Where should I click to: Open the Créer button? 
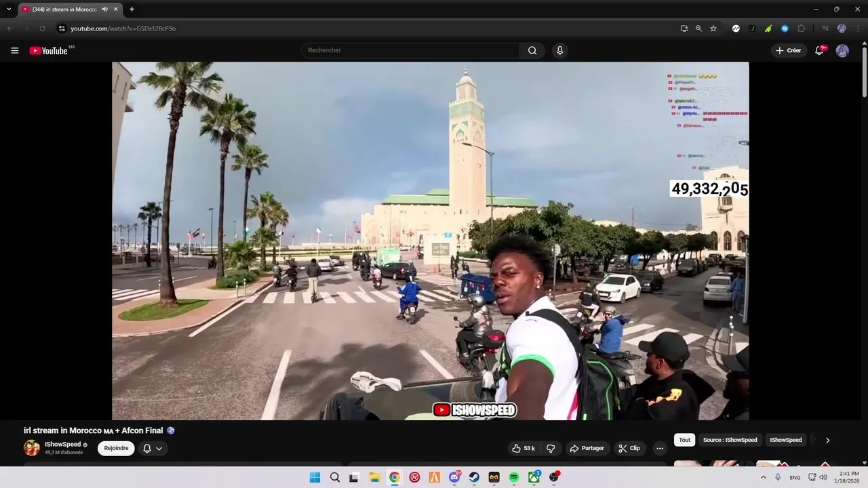tap(789, 51)
